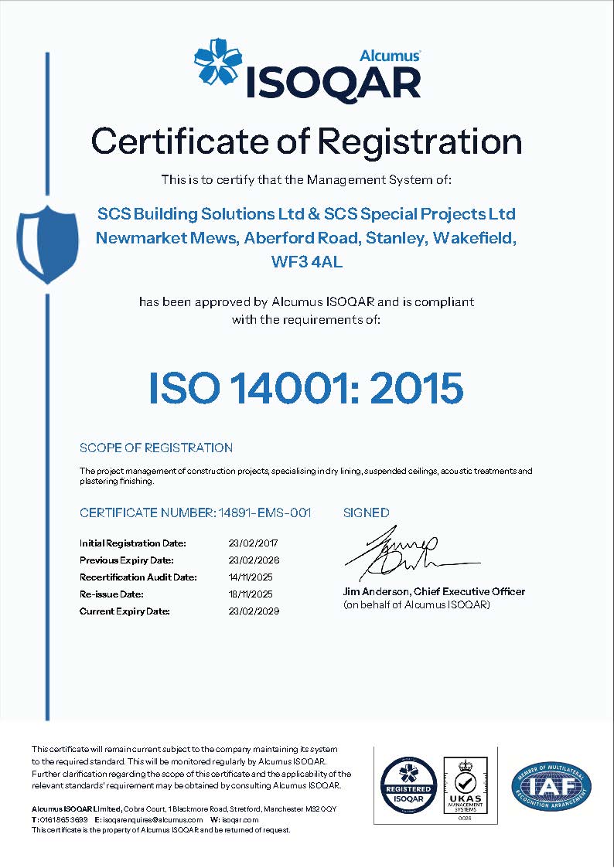The width and height of the screenshot is (614, 868).
Task: Click the Current Expiry Date value 23/02/2029
Action: tap(249, 611)
